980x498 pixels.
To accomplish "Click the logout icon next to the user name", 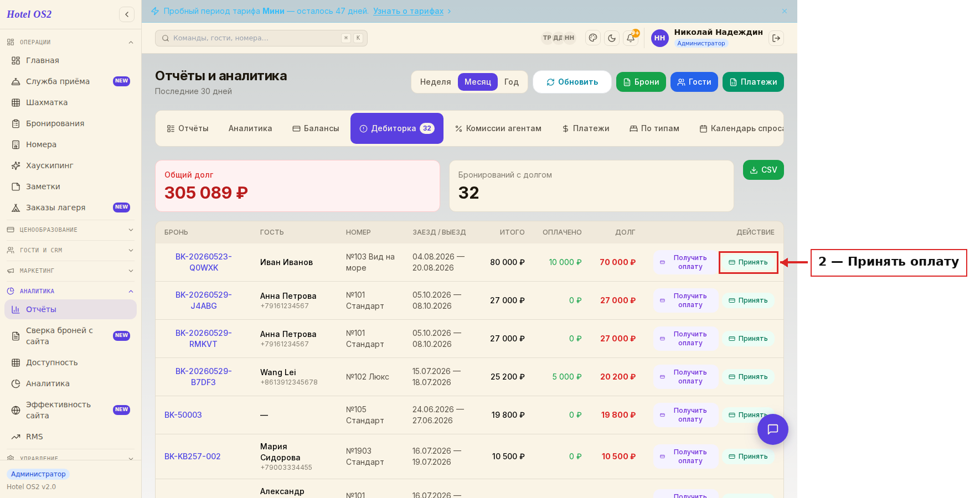I will click(x=776, y=38).
